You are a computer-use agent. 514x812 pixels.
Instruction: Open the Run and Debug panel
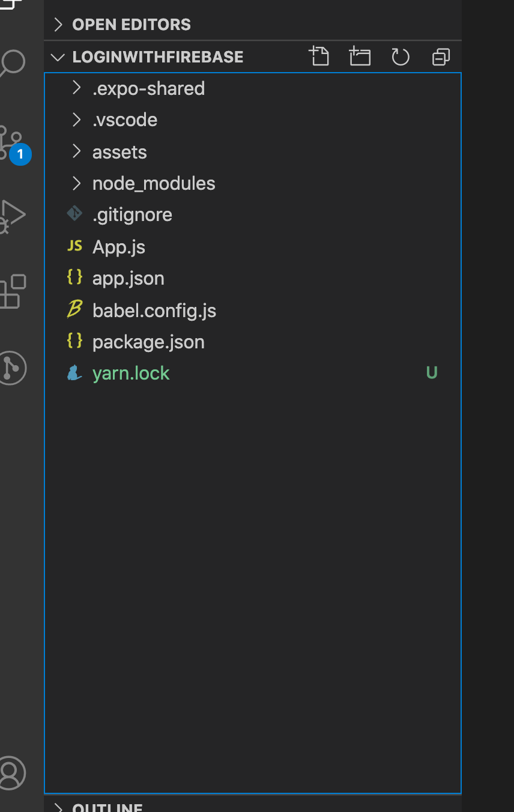13,216
